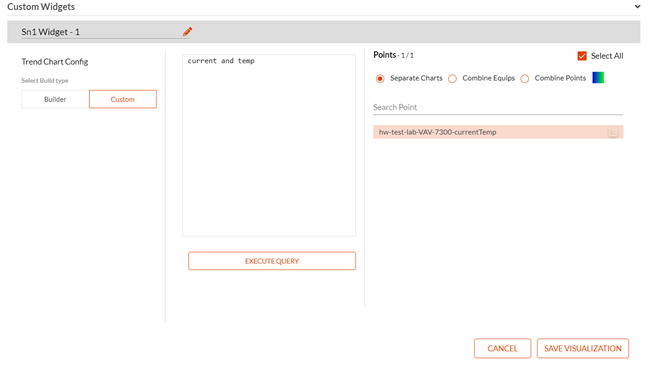The width and height of the screenshot is (649, 365).
Task: Click into the custom query text area
Action: pos(269,145)
